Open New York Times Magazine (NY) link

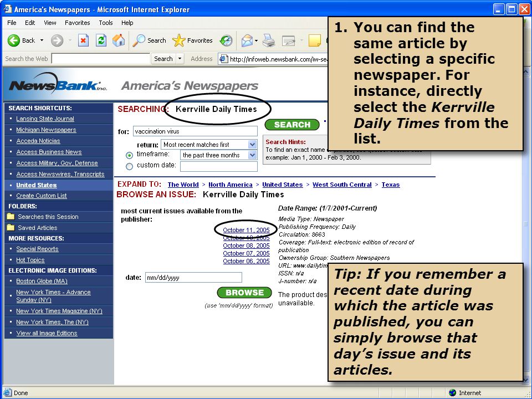point(59,311)
